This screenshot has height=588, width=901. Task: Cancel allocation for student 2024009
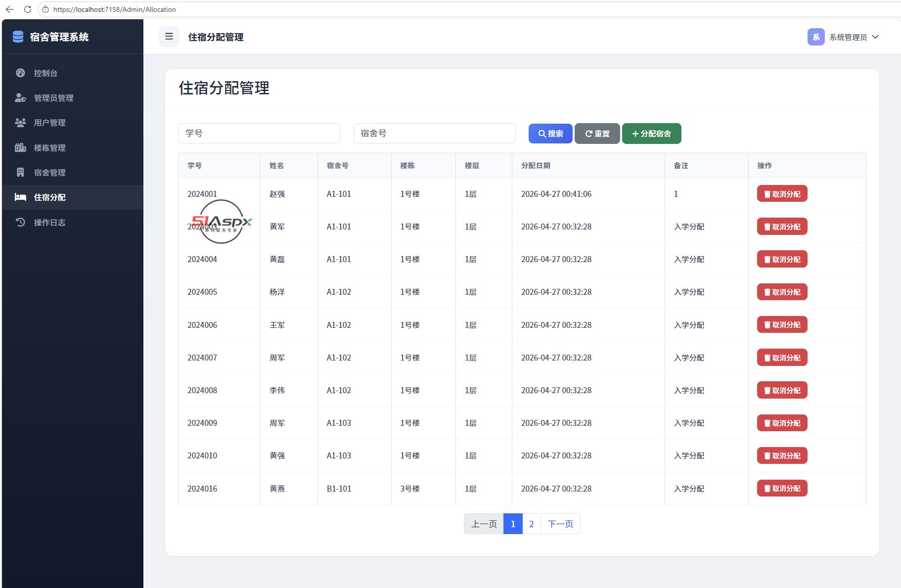coord(782,423)
